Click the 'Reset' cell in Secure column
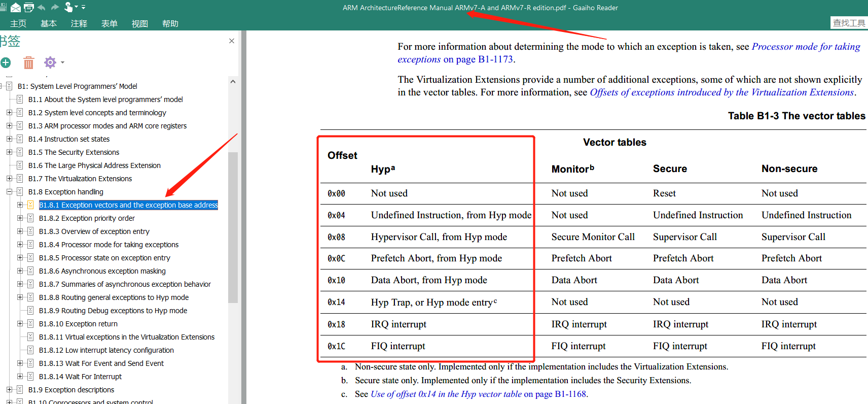 click(664, 193)
